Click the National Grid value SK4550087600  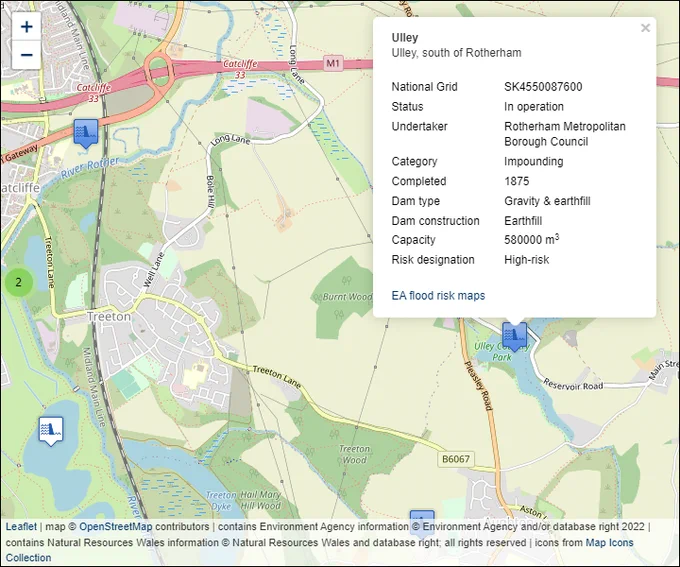[x=543, y=87]
